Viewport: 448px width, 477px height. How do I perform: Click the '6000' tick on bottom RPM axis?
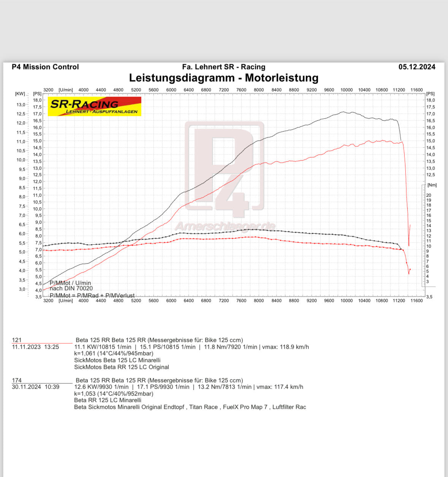click(x=171, y=301)
